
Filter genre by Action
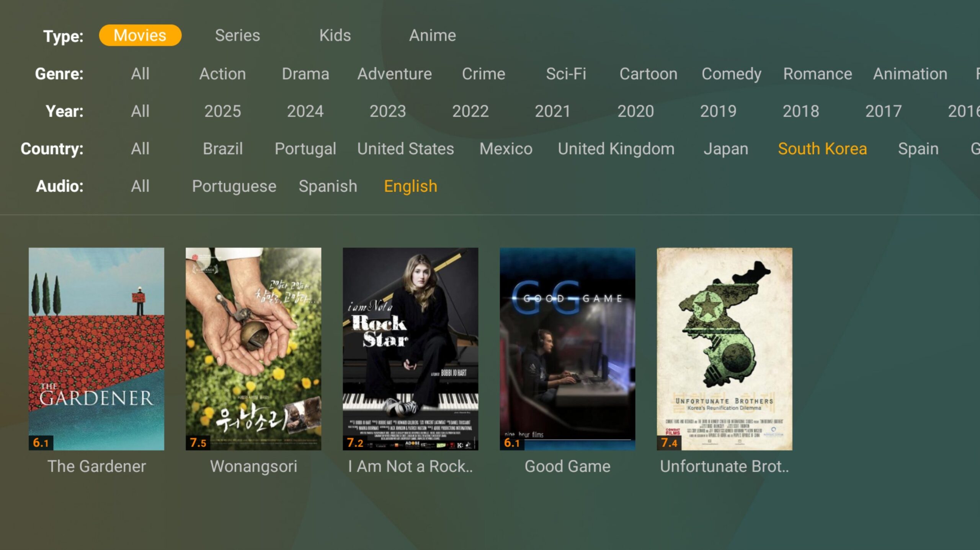pyautogui.click(x=222, y=73)
